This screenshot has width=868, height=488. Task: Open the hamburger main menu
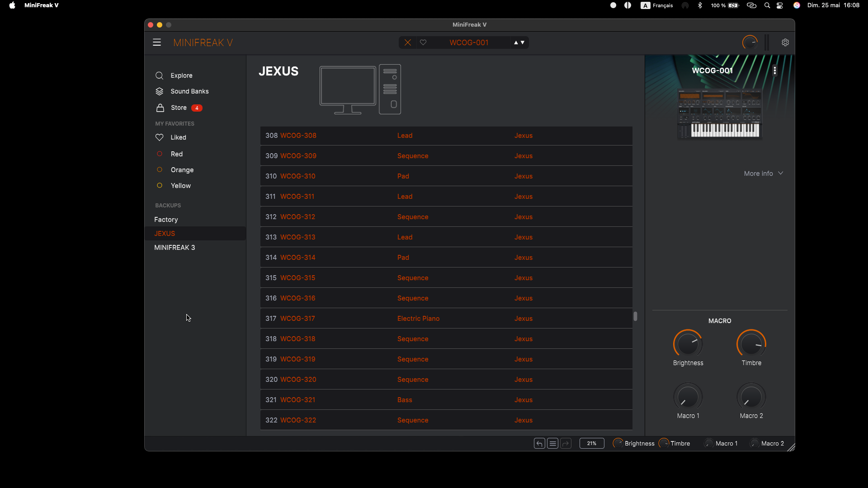click(157, 42)
